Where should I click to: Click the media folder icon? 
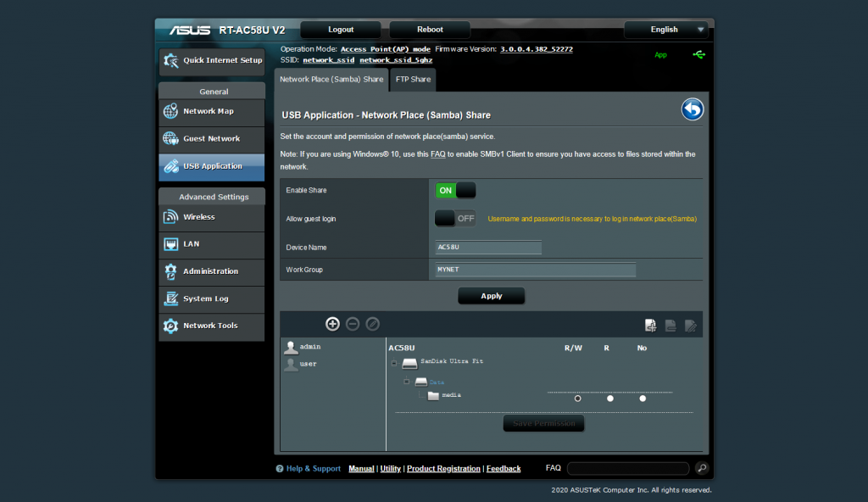(x=433, y=396)
